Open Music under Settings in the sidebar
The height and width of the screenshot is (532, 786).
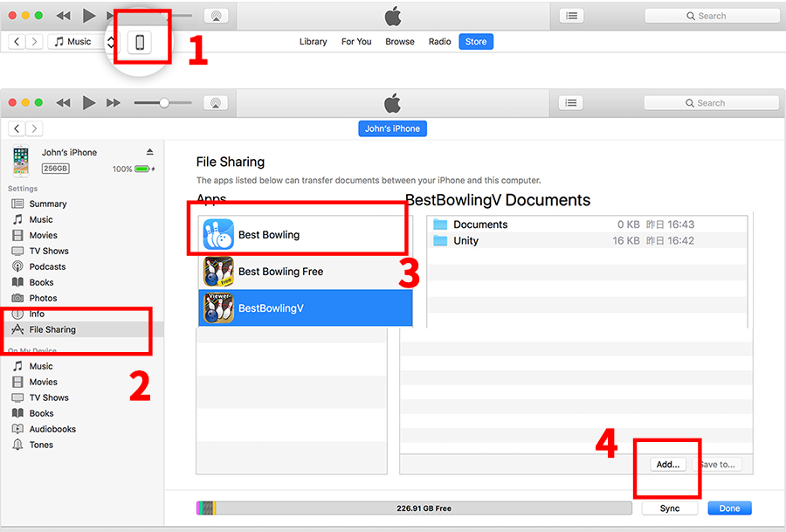40,219
